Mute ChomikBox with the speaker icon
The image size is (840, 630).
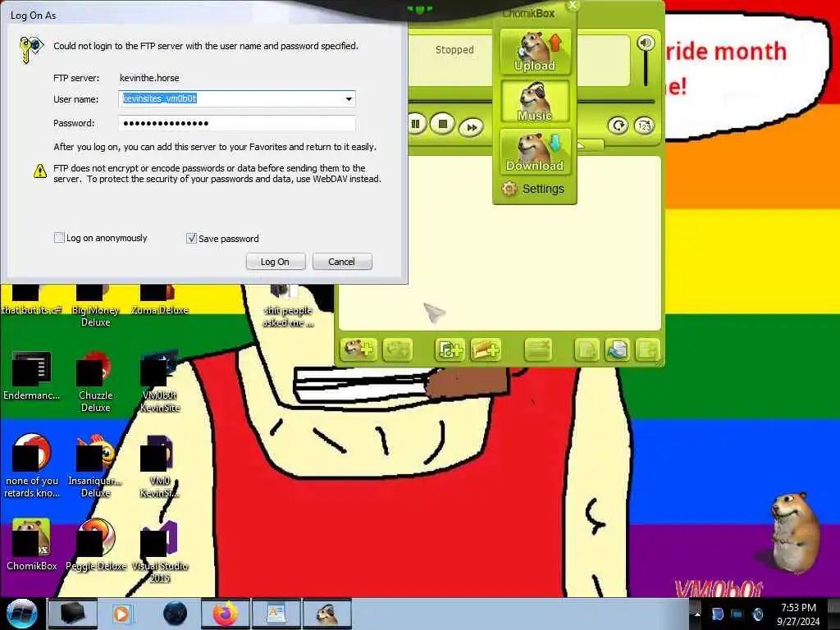[646, 43]
